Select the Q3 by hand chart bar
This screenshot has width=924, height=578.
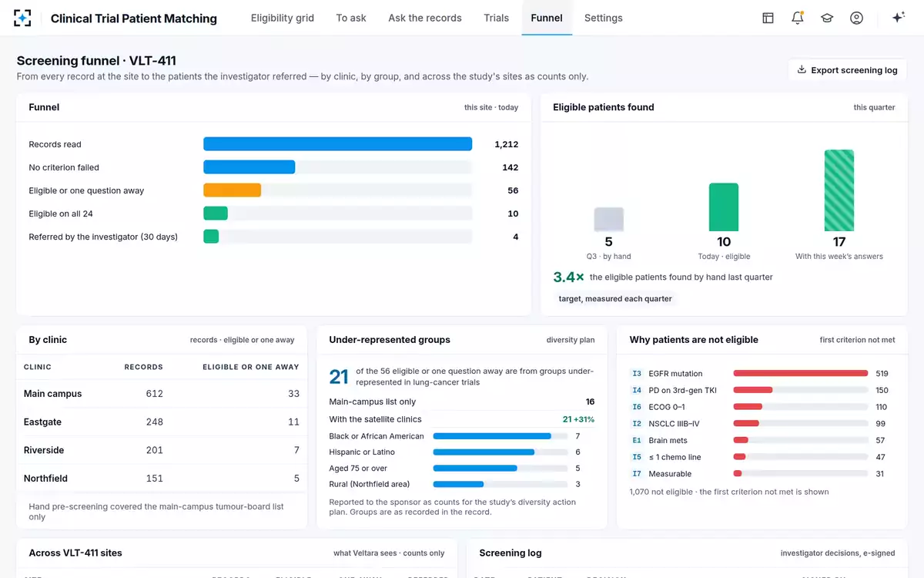pyautogui.click(x=608, y=220)
